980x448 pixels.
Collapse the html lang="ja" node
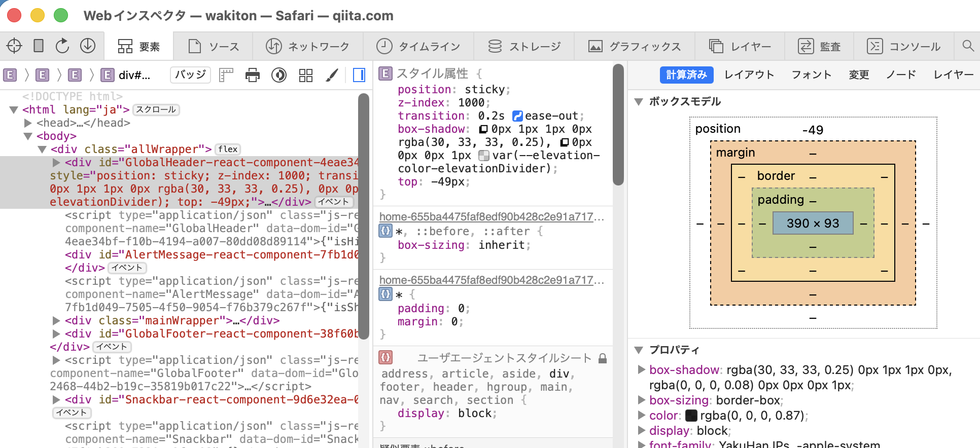point(14,110)
